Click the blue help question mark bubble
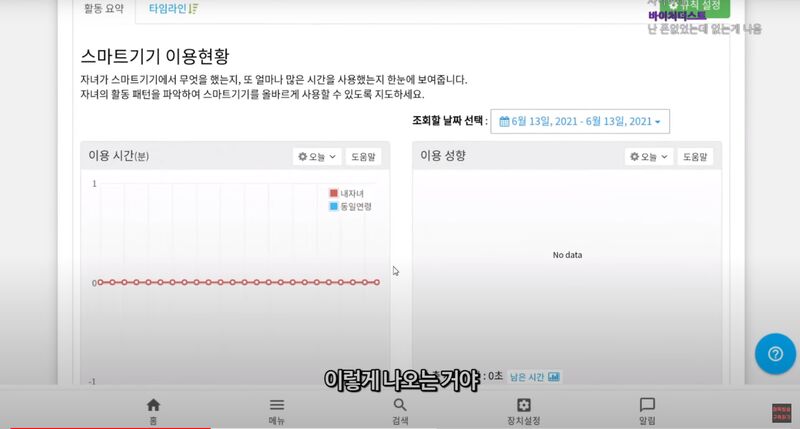 [x=774, y=353]
